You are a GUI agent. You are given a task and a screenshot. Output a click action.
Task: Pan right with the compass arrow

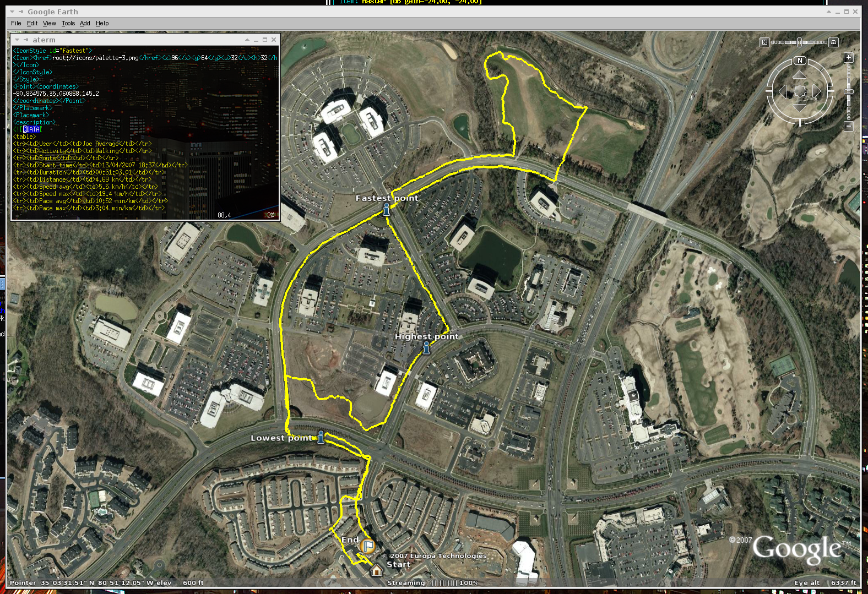coord(816,91)
